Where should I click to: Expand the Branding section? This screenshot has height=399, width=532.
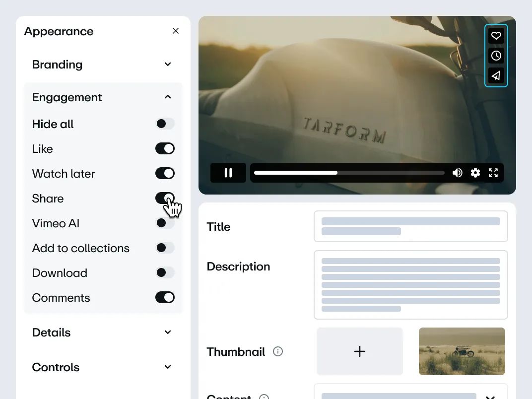(168, 65)
